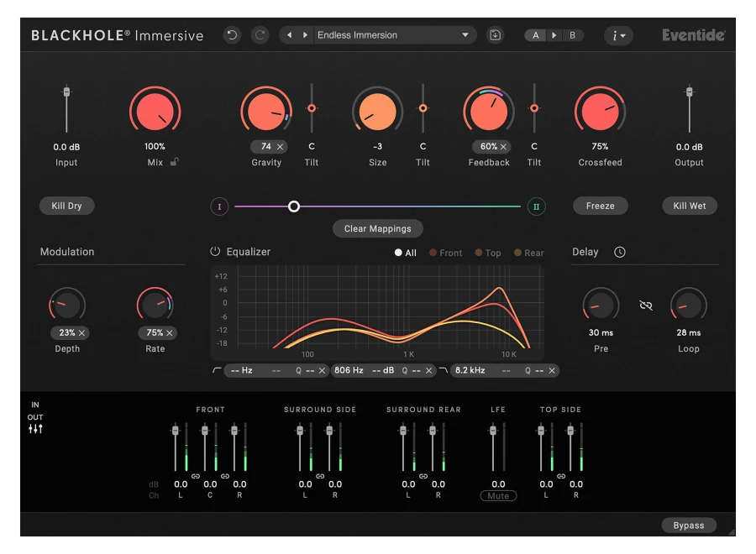Click the Size knob
This screenshot has width=756, height=554.
point(377,111)
